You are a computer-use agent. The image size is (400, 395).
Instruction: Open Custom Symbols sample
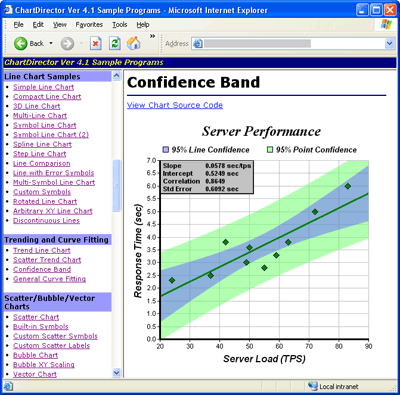pos(42,192)
